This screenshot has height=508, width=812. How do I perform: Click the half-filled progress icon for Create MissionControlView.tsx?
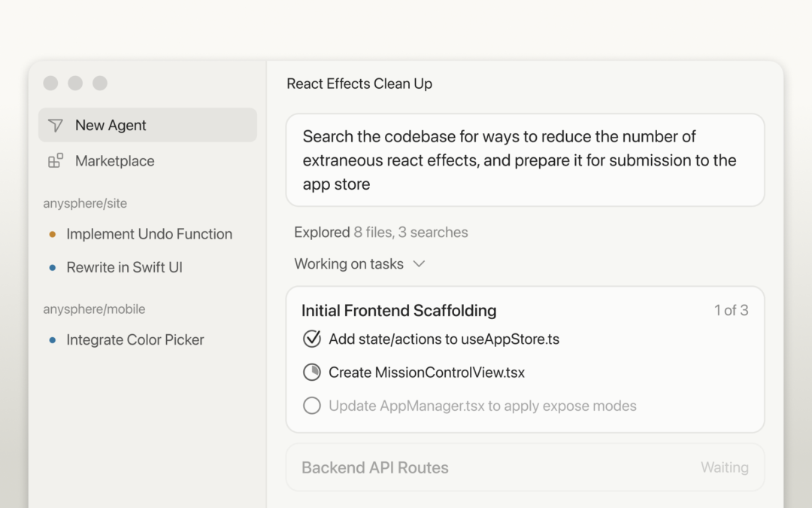pos(312,373)
